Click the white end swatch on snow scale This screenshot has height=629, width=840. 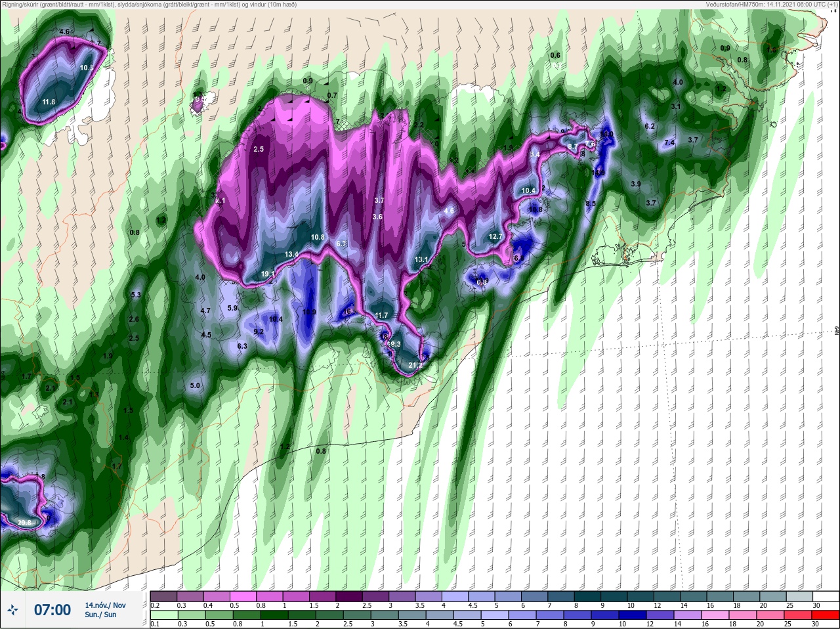(x=826, y=596)
